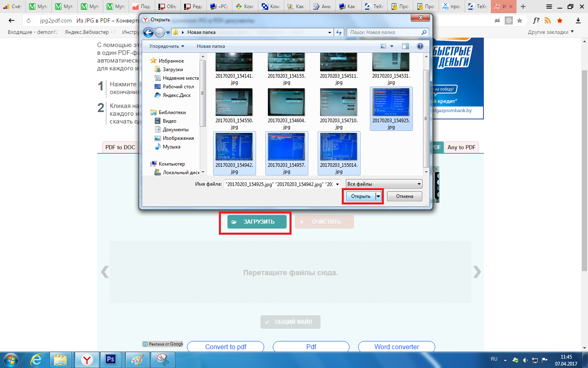Click the dialog's back navigation arrow
The width and height of the screenshot is (588, 368).
coord(149,32)
